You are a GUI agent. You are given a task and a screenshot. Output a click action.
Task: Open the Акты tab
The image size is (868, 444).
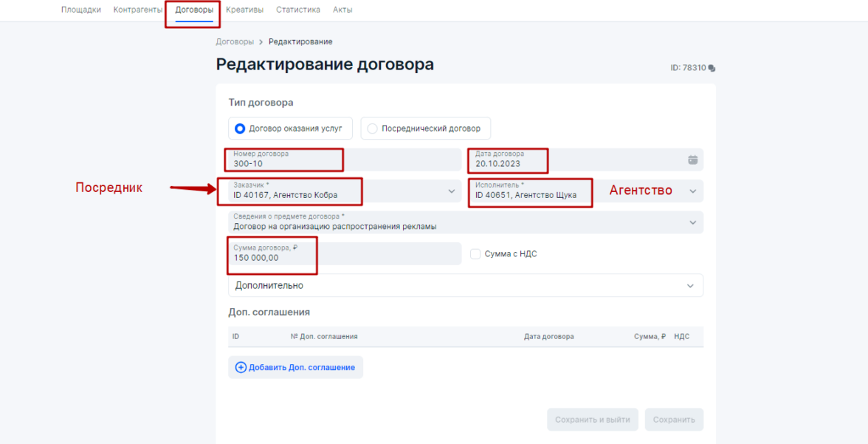[x=342, y=10]
